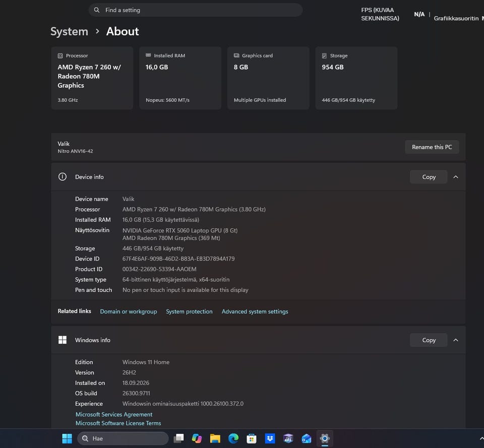Open the Windows Start menu
Viewport: 484px width, 448px height.
click(67, 438)
